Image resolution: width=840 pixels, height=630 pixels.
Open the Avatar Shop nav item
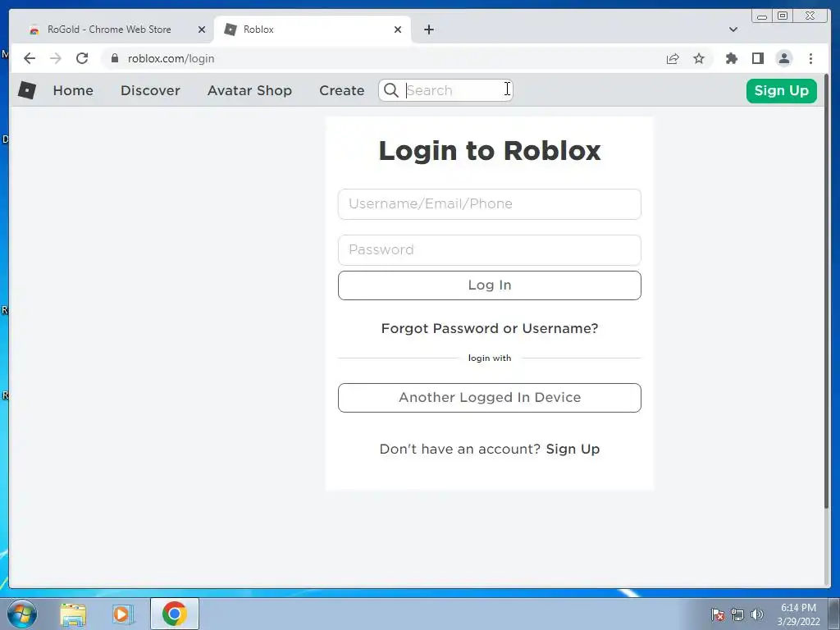pyautogui.click(x=249, y=90)
